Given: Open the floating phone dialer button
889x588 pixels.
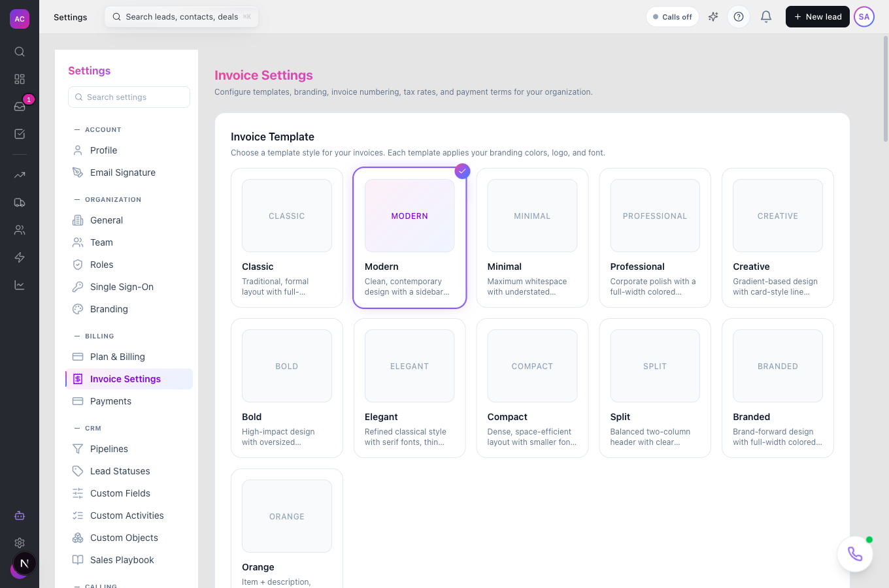Looking at the screenshot, I should [x=855, y=554].
